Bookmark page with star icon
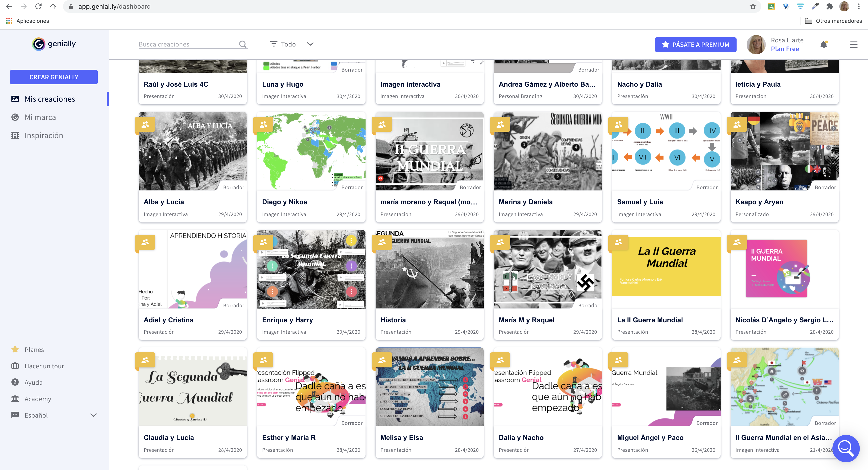Viewport: 868px width, 470px height. coord(753,6)
